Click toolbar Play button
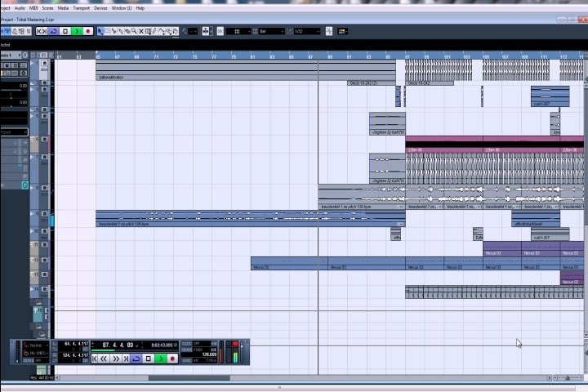The image size is (588, 392). (x=77, y=32)
